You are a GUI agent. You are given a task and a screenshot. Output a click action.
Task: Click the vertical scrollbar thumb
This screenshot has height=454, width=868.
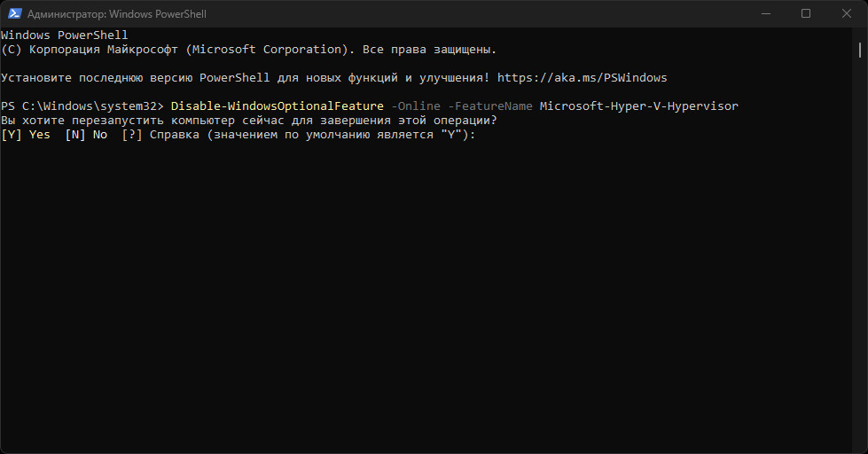[860, 50]
